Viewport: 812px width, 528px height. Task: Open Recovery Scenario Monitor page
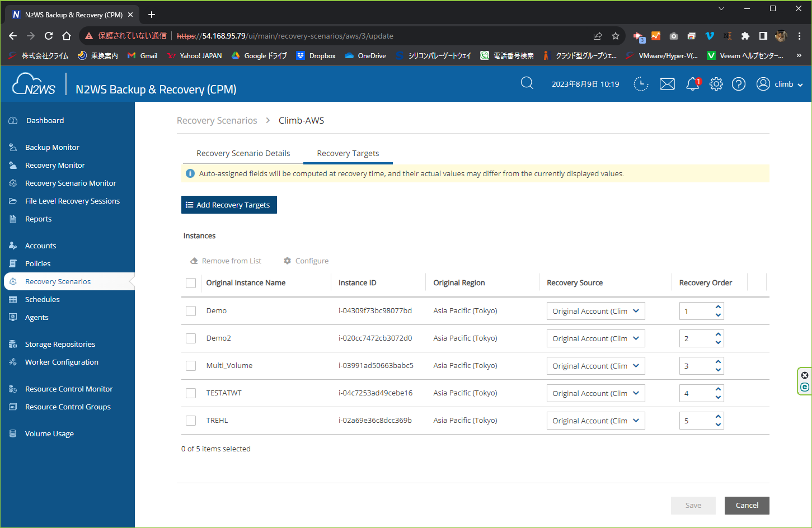tap(71, 183)
